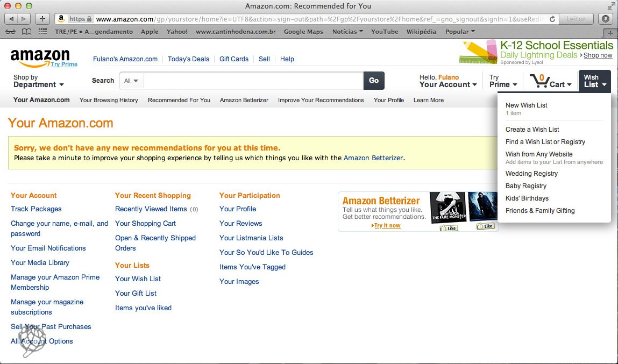Toggle Reader mode with the Leitor button
618x364 pixels.
pyautogui.click(x=576, y=18)
